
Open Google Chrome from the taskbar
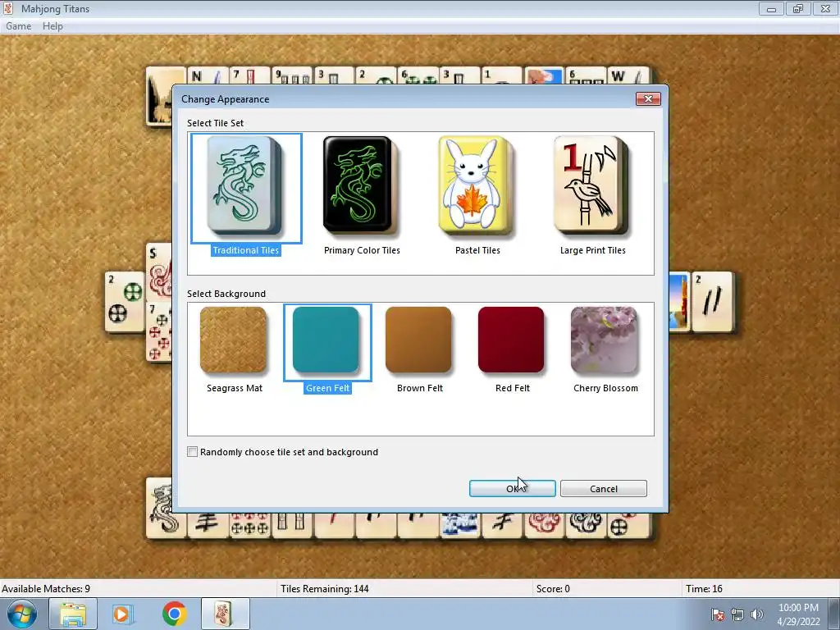tap(174, 614)
